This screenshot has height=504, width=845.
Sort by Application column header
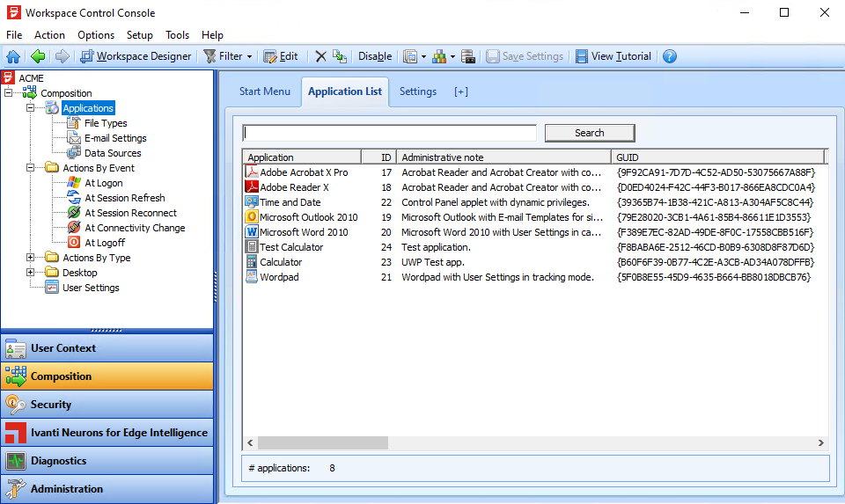tap(302, 157)
